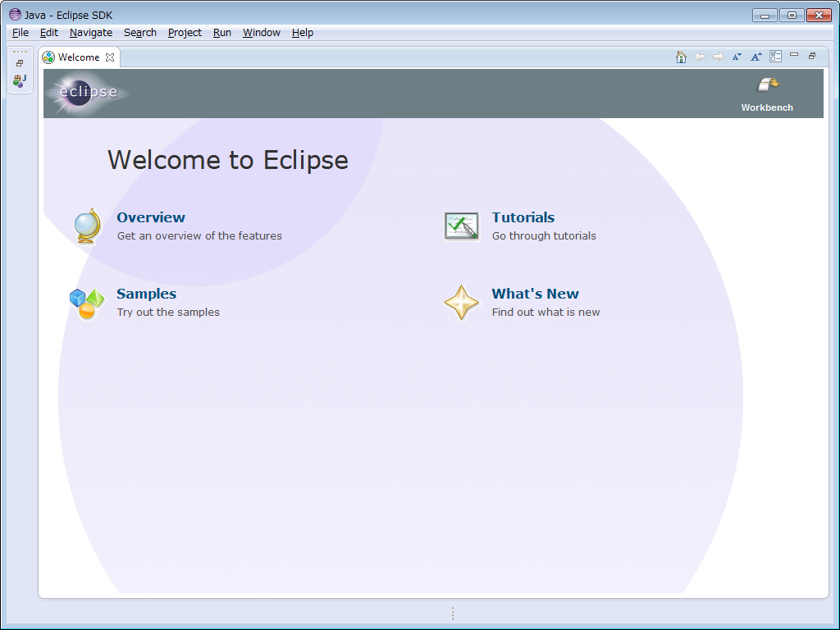This screenshot has height=630, width=840.
Task: Open the Help menu
Action: pos(303,33)
